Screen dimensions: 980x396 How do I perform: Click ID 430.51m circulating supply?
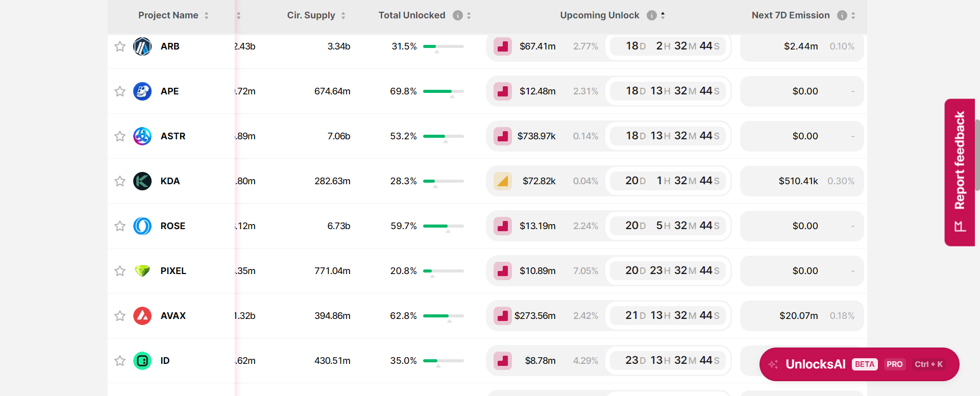tap(332, 361)
